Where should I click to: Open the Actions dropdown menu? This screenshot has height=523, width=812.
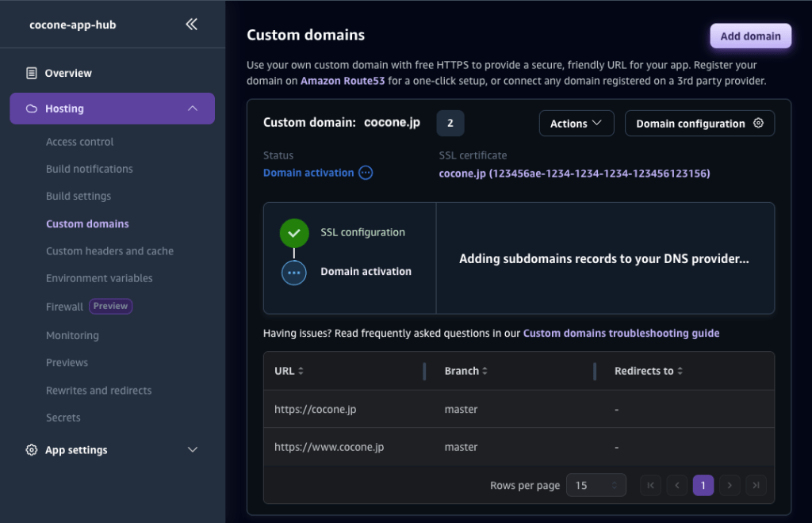576,124
